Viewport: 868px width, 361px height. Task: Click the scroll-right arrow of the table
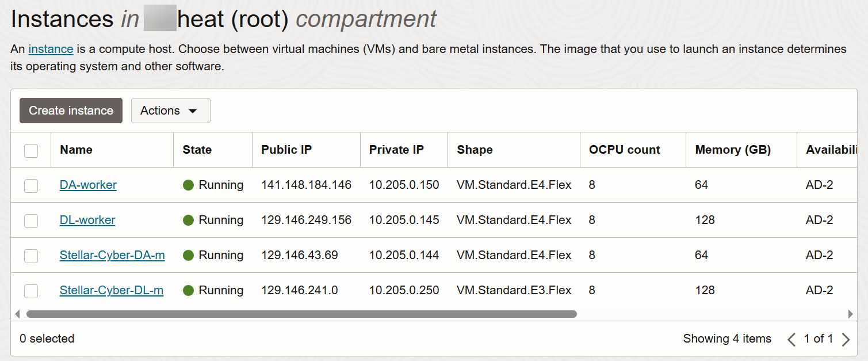click(x=850, y=314)
